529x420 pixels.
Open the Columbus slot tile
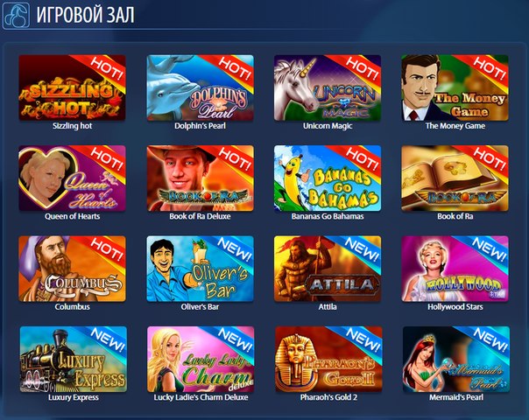tap(72, 269)
